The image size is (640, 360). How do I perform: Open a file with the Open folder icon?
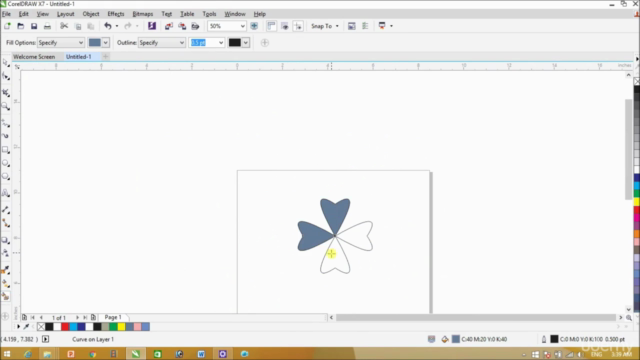click(x=20, y=26)
